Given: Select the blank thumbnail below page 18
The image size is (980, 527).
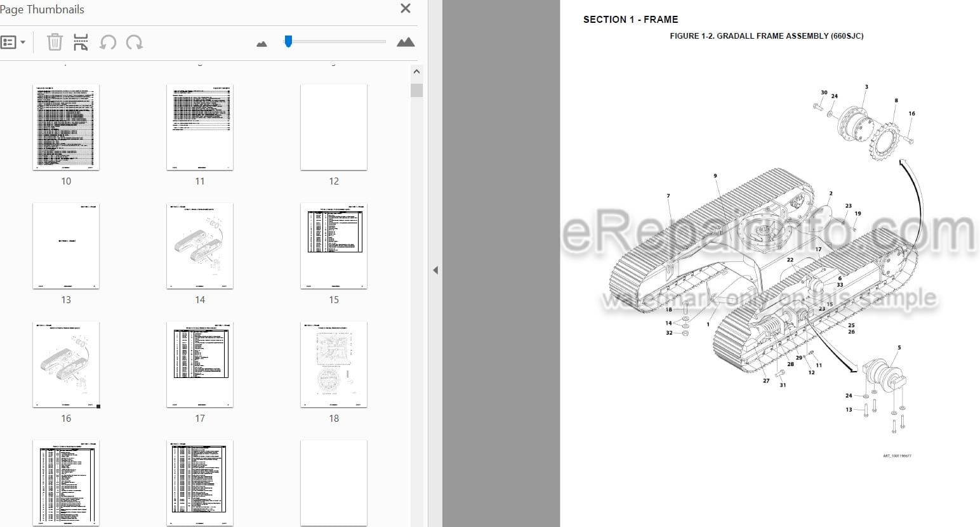Looking at the screenshot, I should point(334,483).
